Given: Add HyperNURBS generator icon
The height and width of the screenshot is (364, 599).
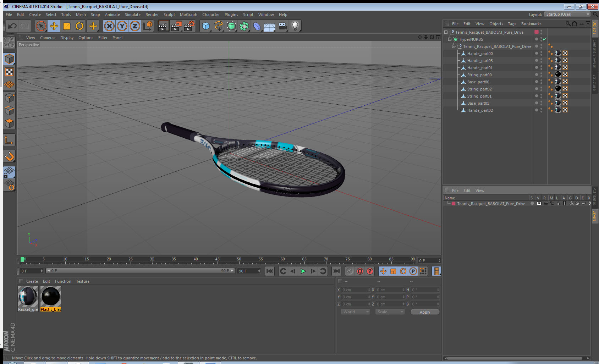Looking at the screenshot, I should coord(231,26).
